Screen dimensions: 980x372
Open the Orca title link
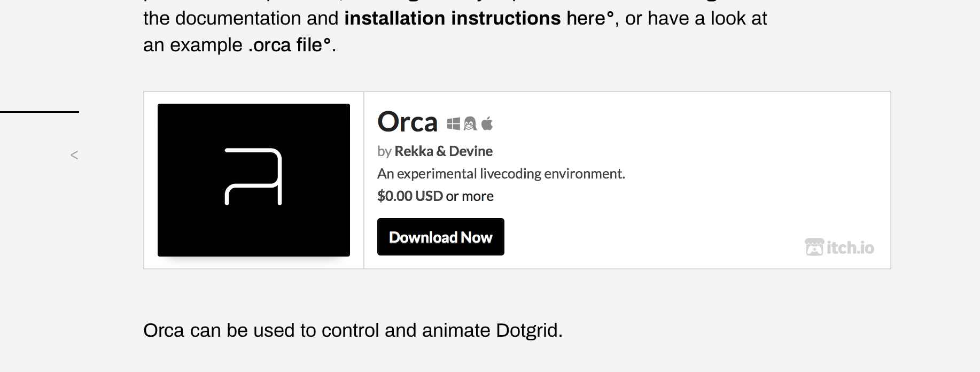[x=407, y=122]
